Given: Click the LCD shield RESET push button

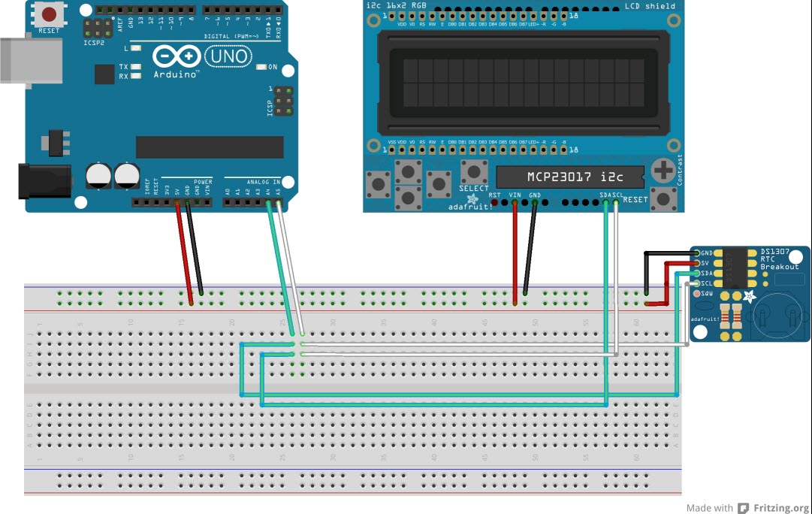Looking at the screenshot, I should (x=663, y=199).
